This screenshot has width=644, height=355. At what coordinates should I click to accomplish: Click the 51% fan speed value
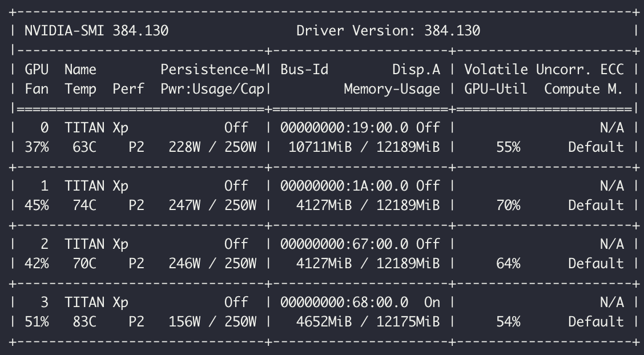point(37,322)
